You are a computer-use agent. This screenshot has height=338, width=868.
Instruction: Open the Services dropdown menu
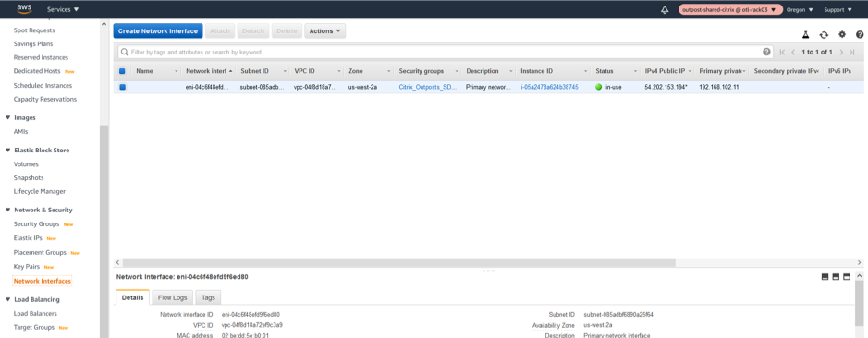[63, 10]
